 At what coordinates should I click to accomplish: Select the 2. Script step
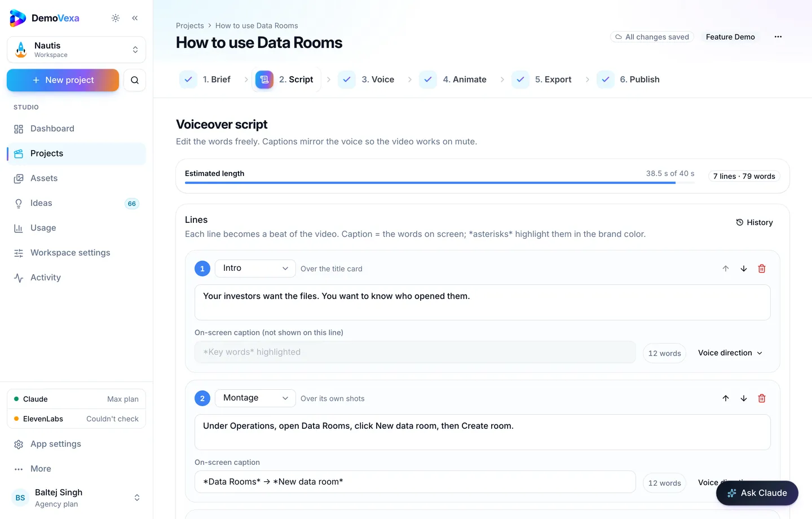click(285, 80)
